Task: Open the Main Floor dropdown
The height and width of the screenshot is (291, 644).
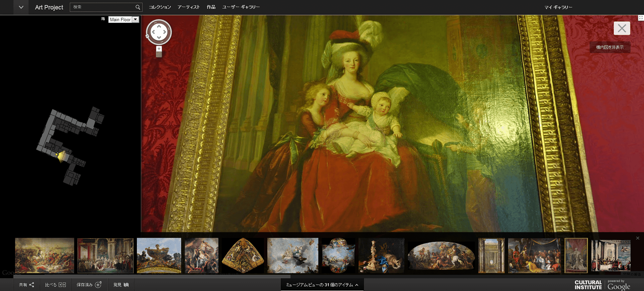Action: coord(135,19)
